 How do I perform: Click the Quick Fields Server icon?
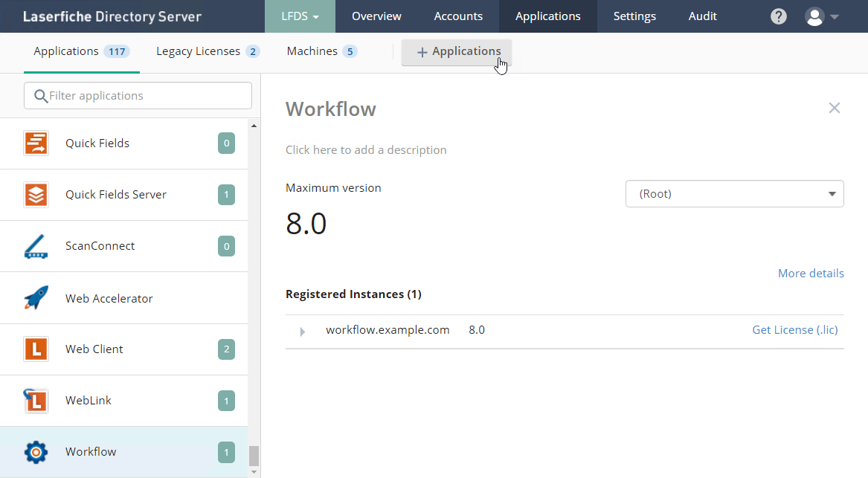pyautogui.click(x=36, y=195)
